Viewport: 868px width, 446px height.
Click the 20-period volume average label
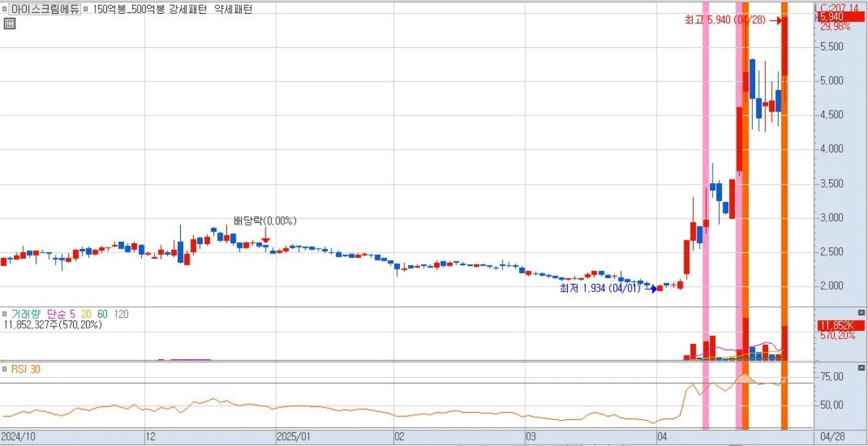86,314
